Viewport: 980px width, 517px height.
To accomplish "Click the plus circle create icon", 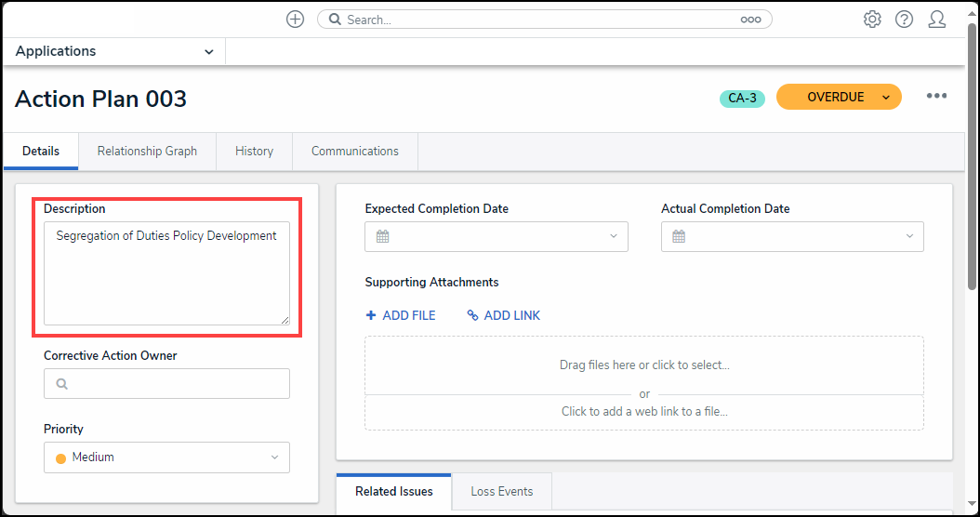I will click(x=295, y=20).
